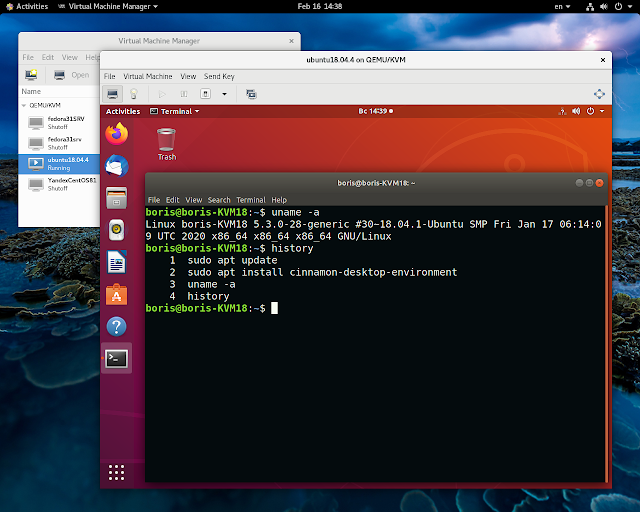Click the Shut down virtual machine icon
Image resolution: width=640 pixels, height=512 pixels.
(x=205, y=94)
